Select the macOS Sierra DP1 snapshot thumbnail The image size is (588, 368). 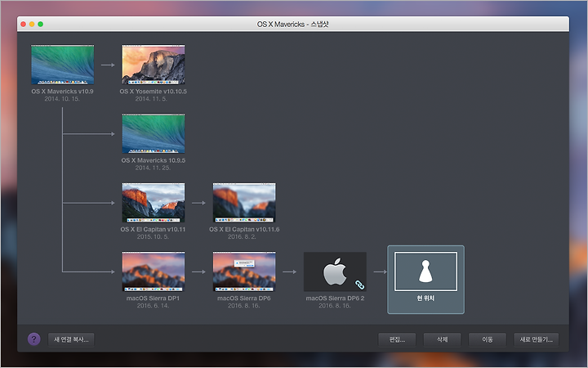[154, 272]
